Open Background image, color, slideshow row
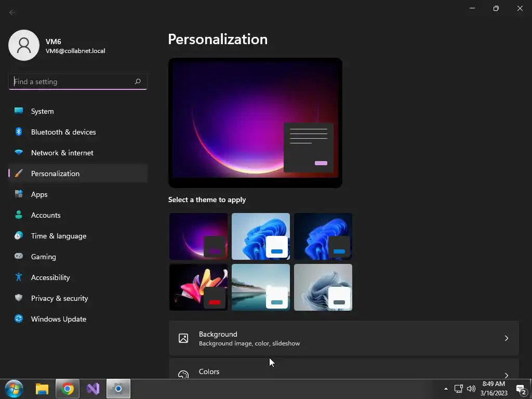Image resolution: width=532 pixels, height=399 pixels. 344,338
